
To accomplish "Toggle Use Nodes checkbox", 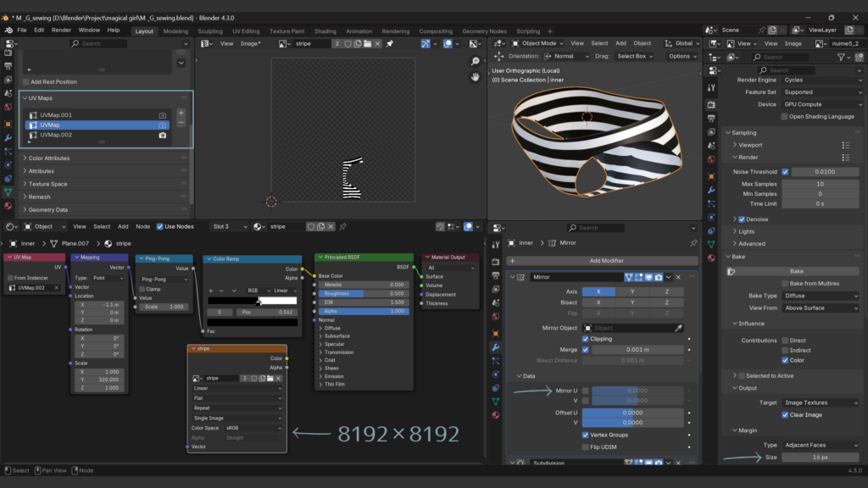I will pyautogui.click(x=159, y=226).
